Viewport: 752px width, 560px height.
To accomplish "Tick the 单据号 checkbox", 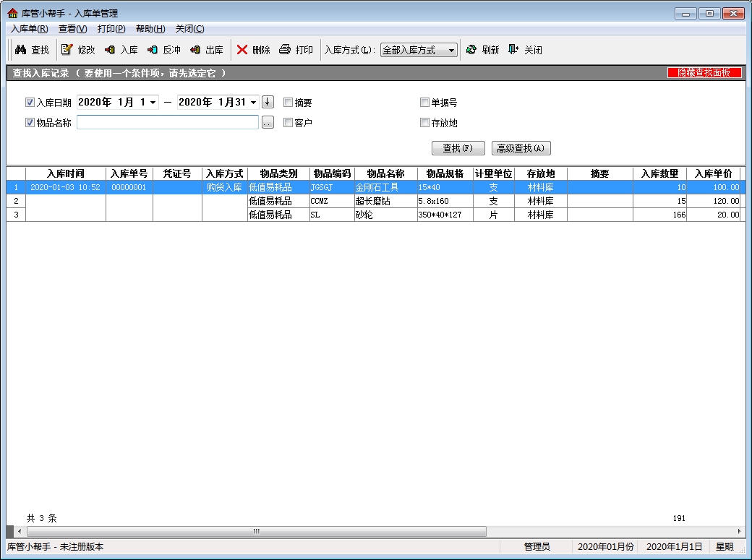I will pyautogui.click(x=425, y=103).
